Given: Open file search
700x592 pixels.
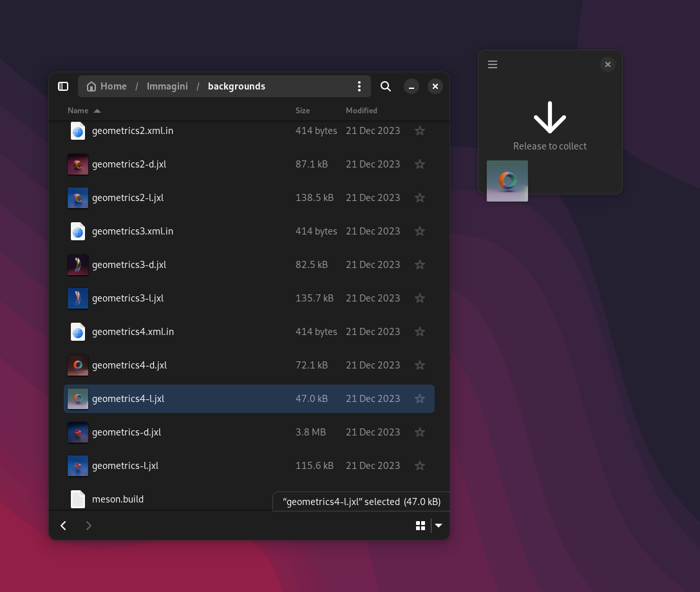Looking at the screenshot, I should pyautogui.click(x=386, y=86).
